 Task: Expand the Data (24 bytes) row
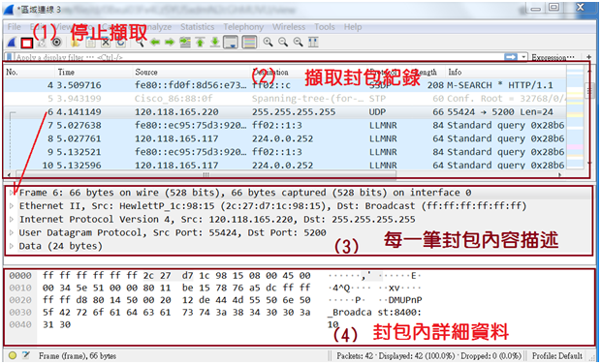point(12,246)
